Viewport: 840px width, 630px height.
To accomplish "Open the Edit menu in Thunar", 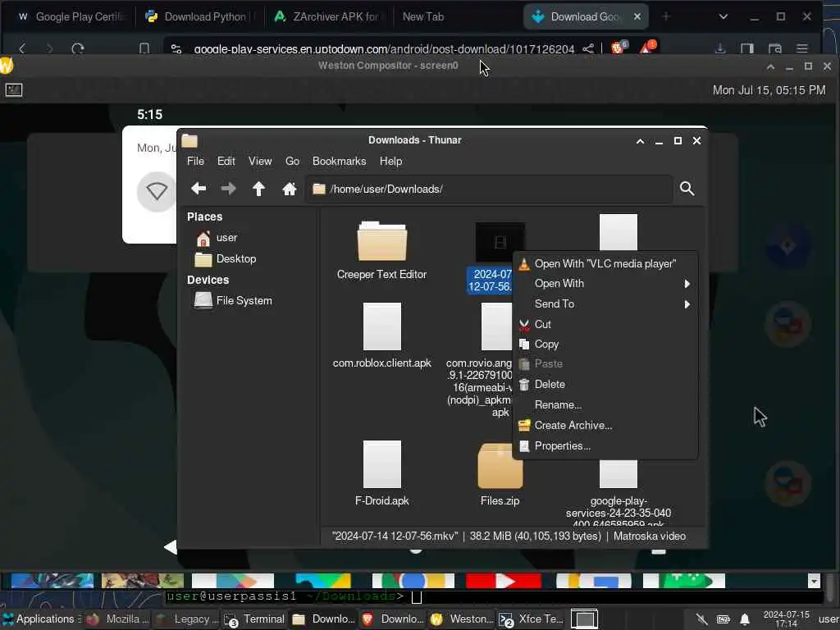I will (x=226, y=162).
